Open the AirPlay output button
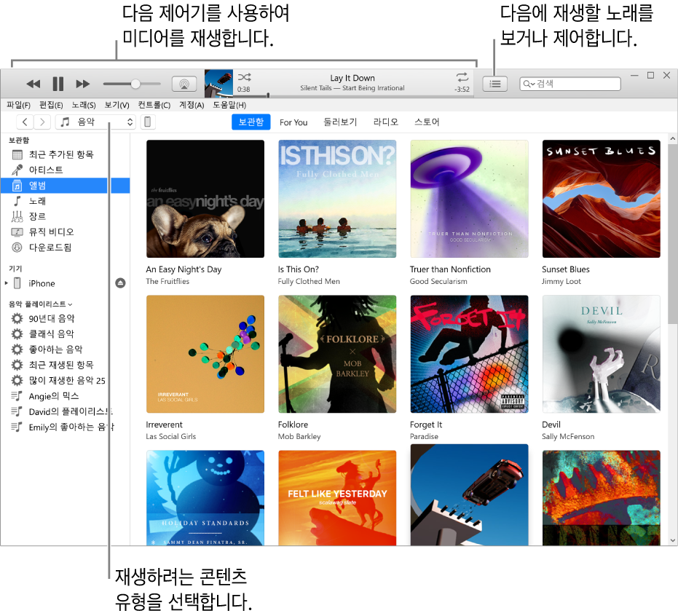The height and width of the screenshot is (616, 678). coord(184,84)
